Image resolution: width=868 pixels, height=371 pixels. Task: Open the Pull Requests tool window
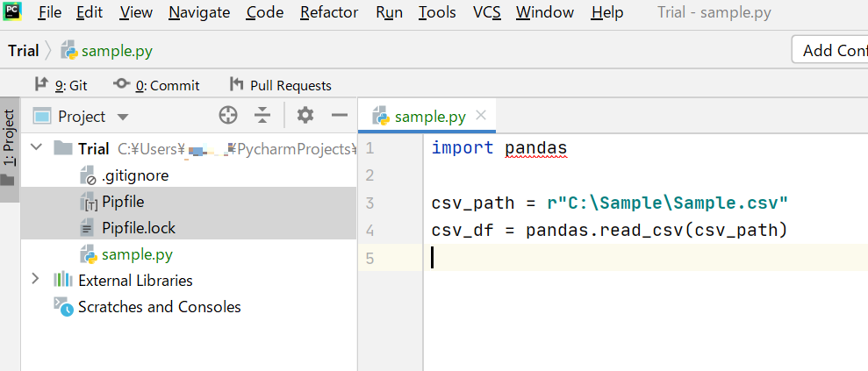(x=281, y=85)
